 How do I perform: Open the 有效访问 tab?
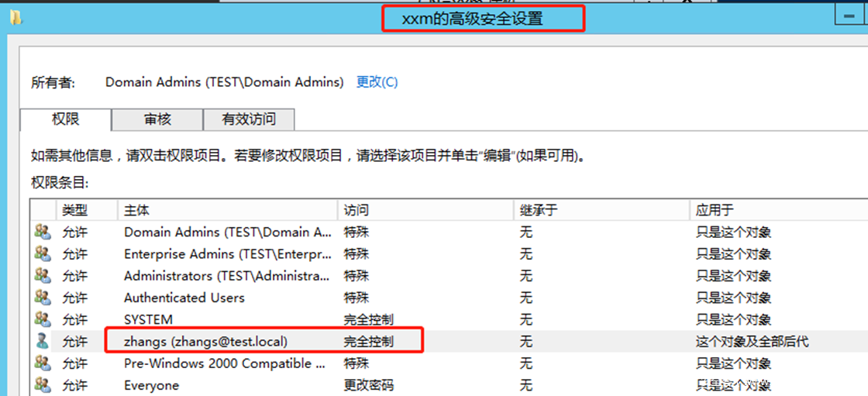(248, 119)
